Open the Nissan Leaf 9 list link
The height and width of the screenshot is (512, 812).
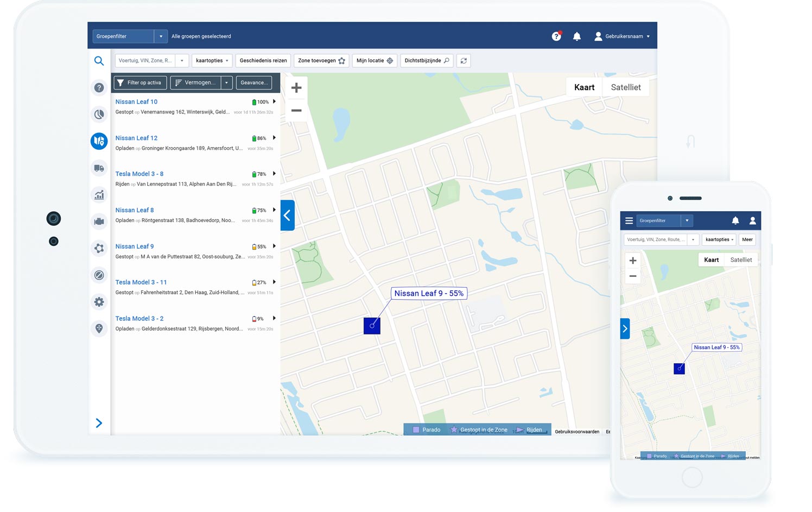(135, 246)
